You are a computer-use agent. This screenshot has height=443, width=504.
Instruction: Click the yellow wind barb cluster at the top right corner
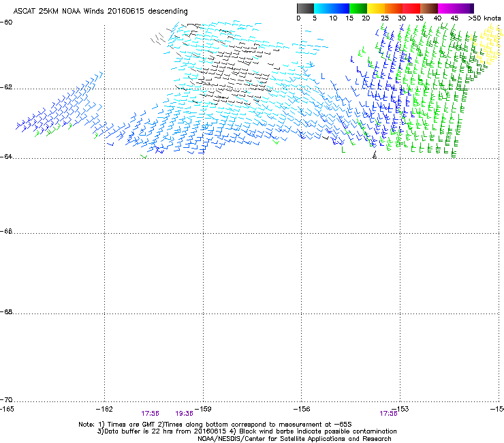tap(488, 45)
